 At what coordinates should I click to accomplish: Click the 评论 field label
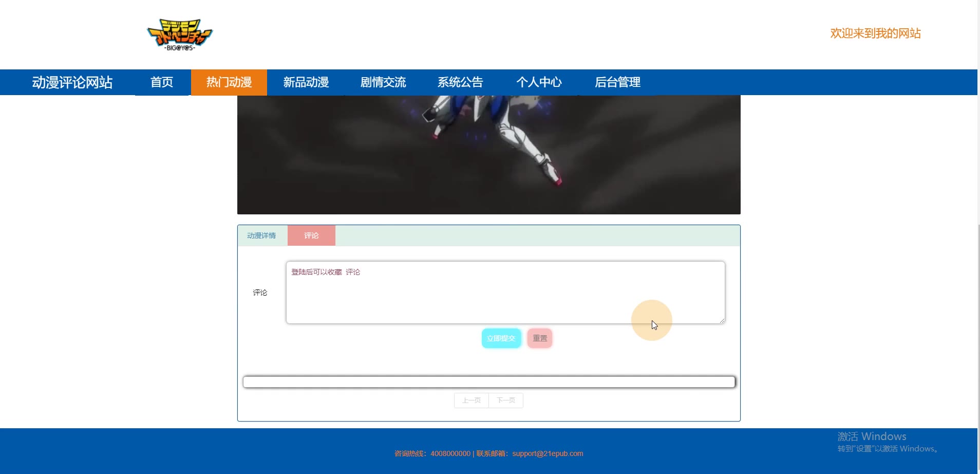260,293
